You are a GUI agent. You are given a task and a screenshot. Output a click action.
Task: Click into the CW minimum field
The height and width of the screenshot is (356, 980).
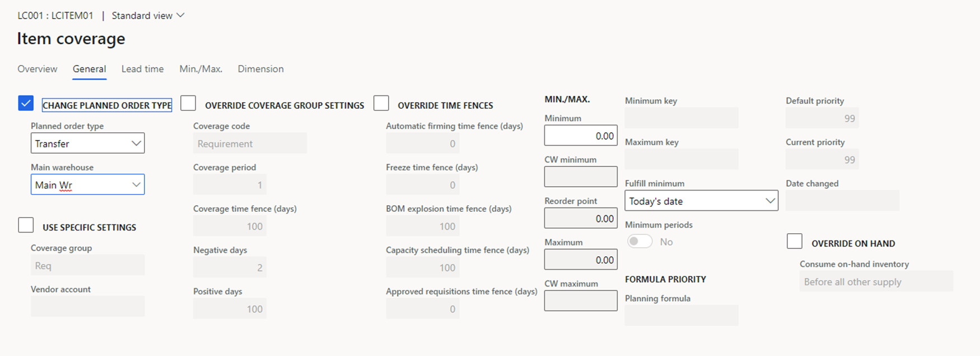click(x=581, y=177)
